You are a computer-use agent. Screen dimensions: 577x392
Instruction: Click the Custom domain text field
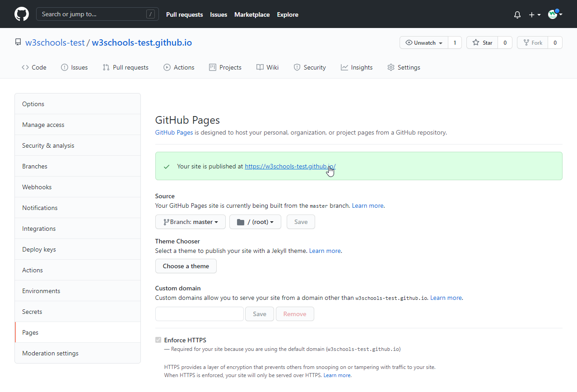coord(199,314)
